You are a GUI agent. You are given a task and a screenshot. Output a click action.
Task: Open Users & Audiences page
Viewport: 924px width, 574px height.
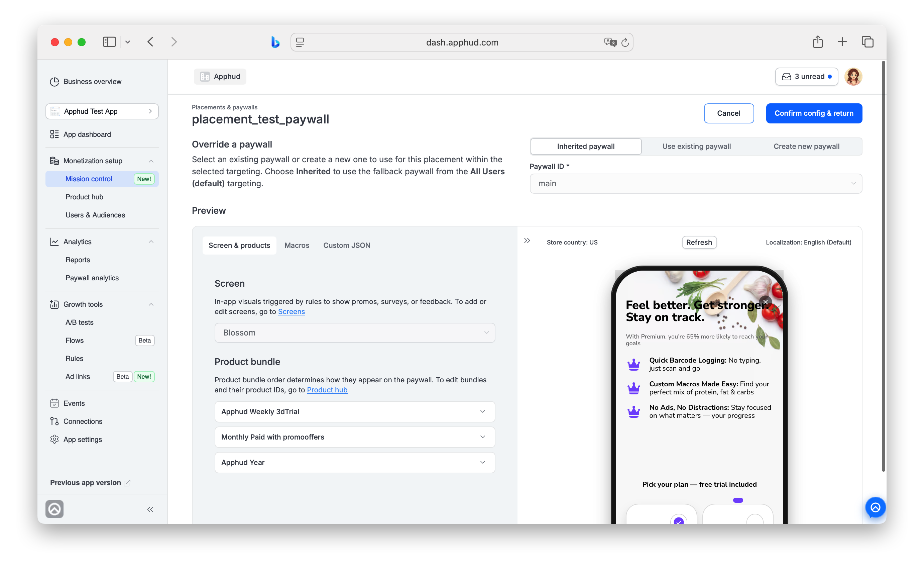click(x=95, y=215)
